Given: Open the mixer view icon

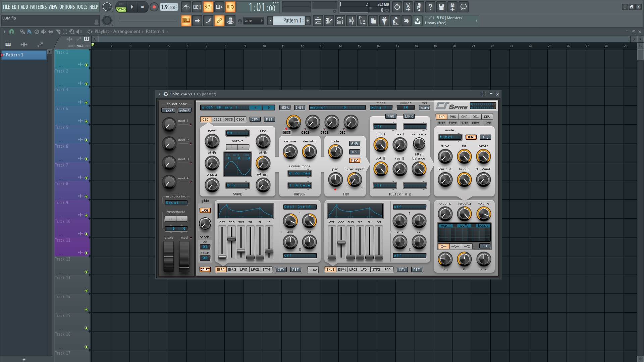Looking at the screenshot, I should (x=351, y=21).
